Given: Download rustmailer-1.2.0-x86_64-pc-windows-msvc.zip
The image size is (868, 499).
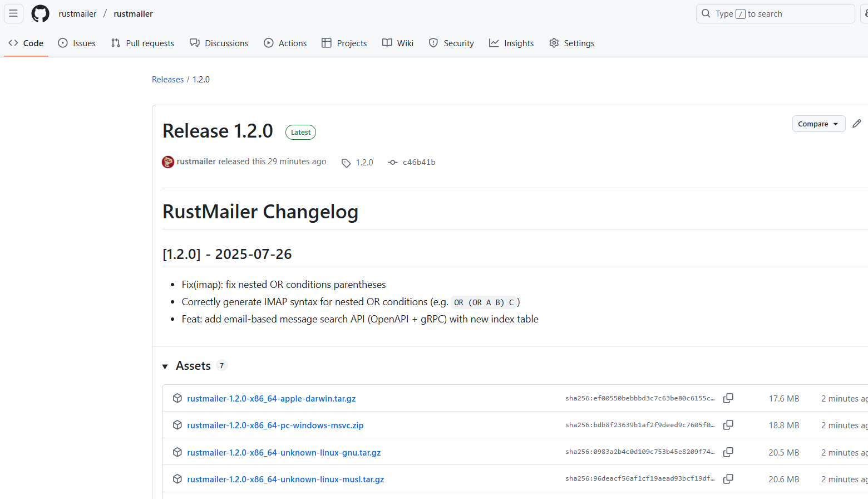Looking at the screenshot, I should point(275,425).
